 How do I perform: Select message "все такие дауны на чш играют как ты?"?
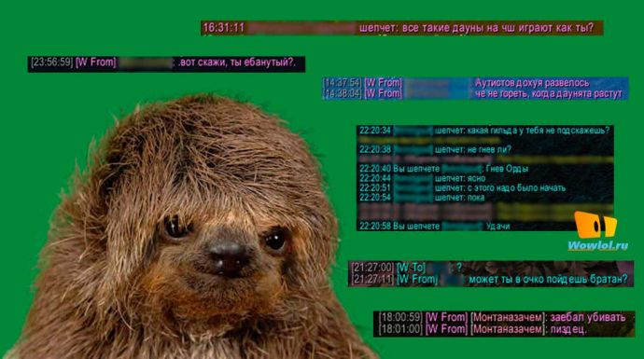pos(497,28)
